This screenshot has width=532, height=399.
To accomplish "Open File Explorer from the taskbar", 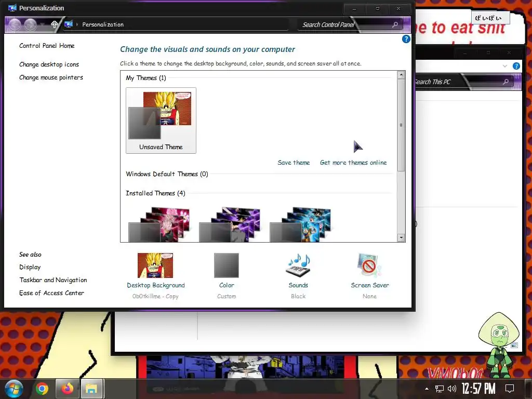I will click(x=91, y=389).
